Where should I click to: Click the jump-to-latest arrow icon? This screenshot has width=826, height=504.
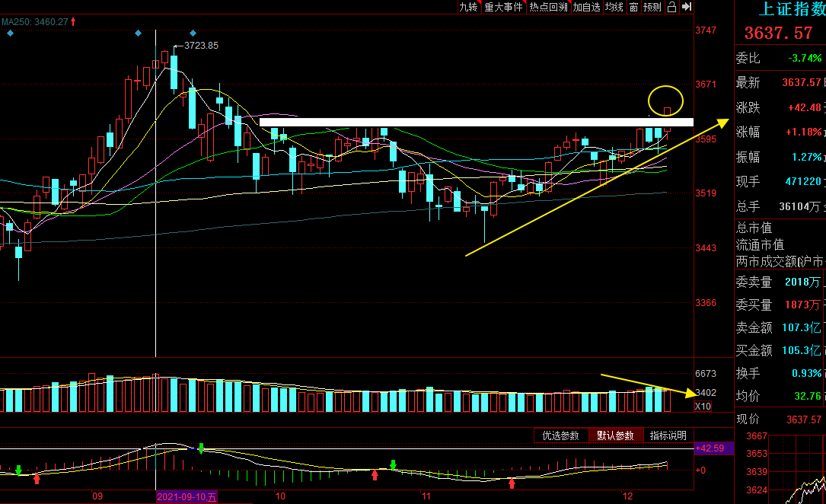point(687,7)
